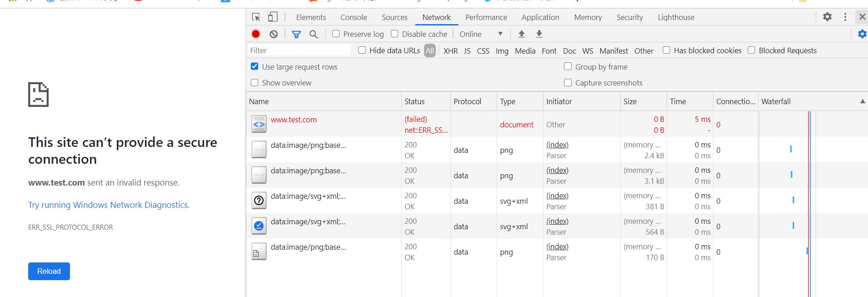This screenshot has height=297, width=868.
Task: Click the Reload button on error page
Action: 49,271
